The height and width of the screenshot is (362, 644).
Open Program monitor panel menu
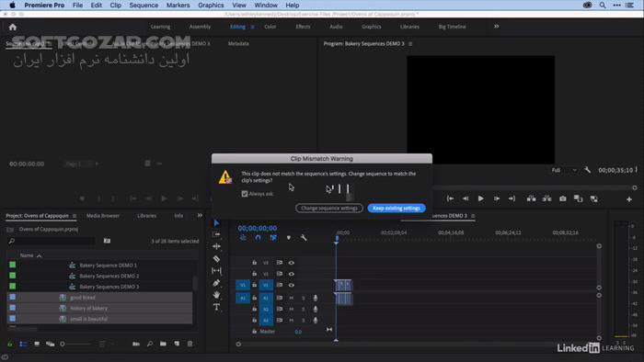click(410, 43)
